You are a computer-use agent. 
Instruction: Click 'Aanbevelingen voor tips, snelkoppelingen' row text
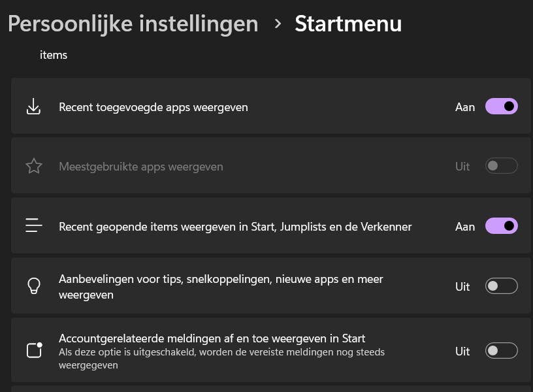click(x=221, y=280)
